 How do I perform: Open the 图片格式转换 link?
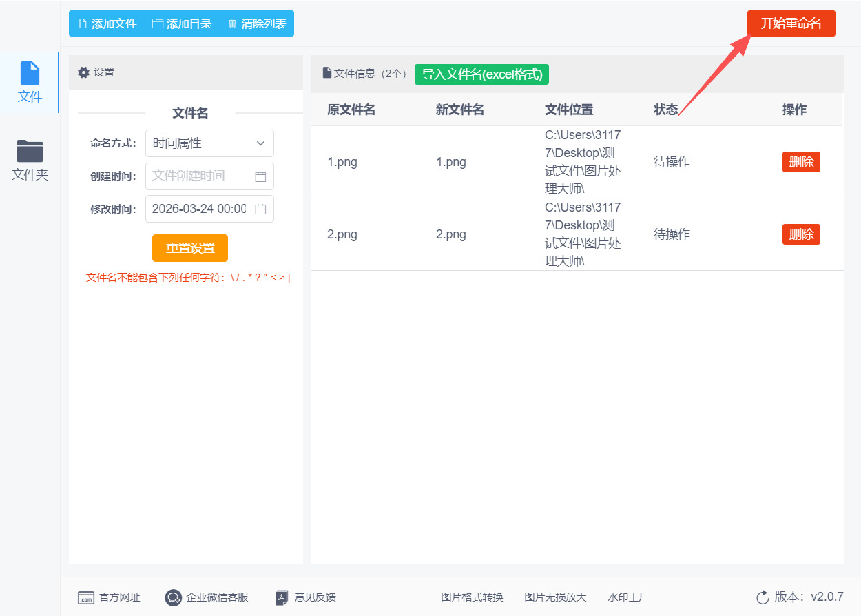click(472, 597)
